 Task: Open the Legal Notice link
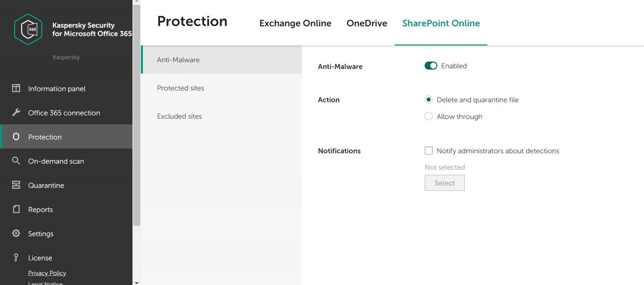pos(45,283)
